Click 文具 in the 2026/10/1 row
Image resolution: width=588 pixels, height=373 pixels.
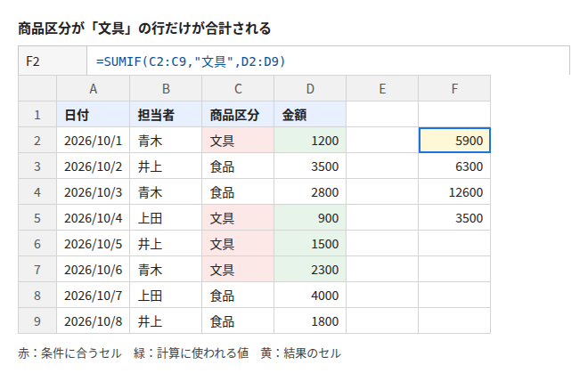click(x=238, y=140)
